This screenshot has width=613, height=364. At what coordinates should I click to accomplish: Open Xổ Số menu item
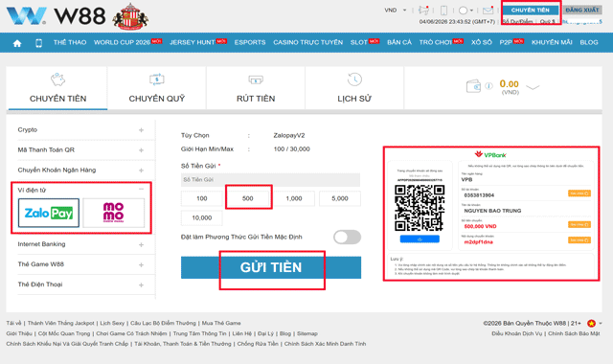point(482,42)
